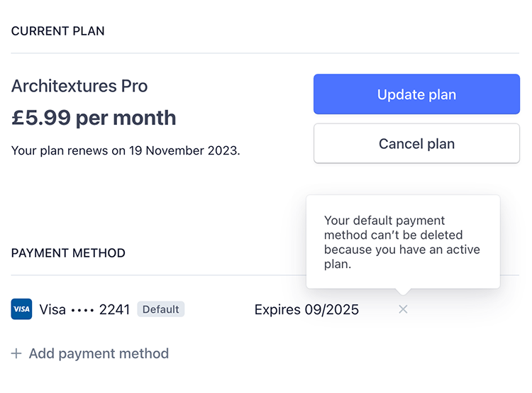Click the PAYMENT METHOD section heading

68,253
